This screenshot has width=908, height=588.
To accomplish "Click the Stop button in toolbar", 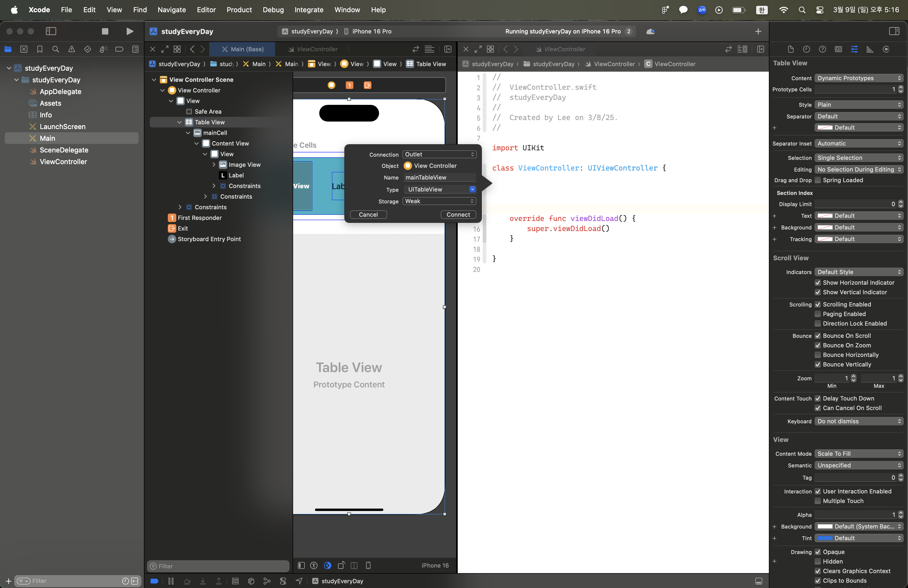I will coord(105,31).
